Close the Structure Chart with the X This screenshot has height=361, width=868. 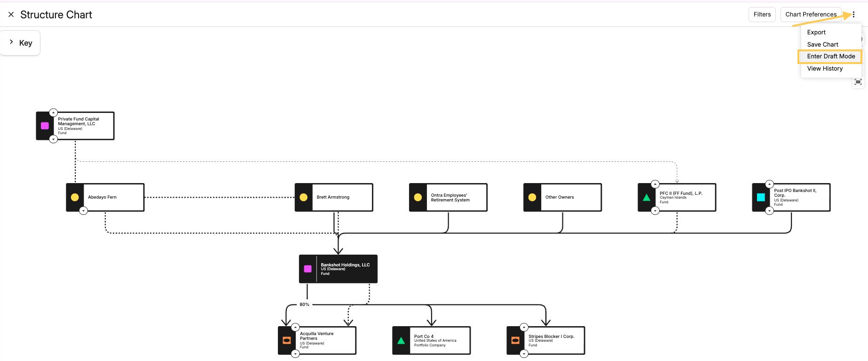(x=11, y=15)
